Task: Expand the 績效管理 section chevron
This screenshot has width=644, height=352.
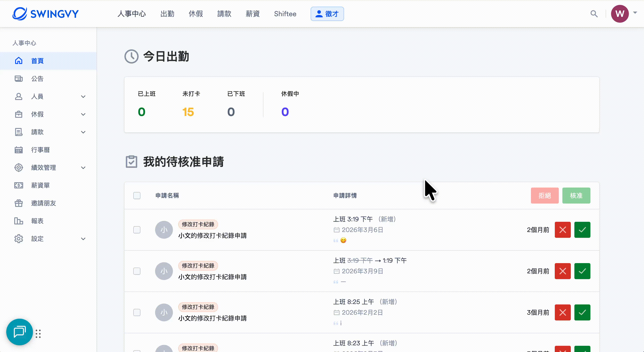Action: (83, 168)
